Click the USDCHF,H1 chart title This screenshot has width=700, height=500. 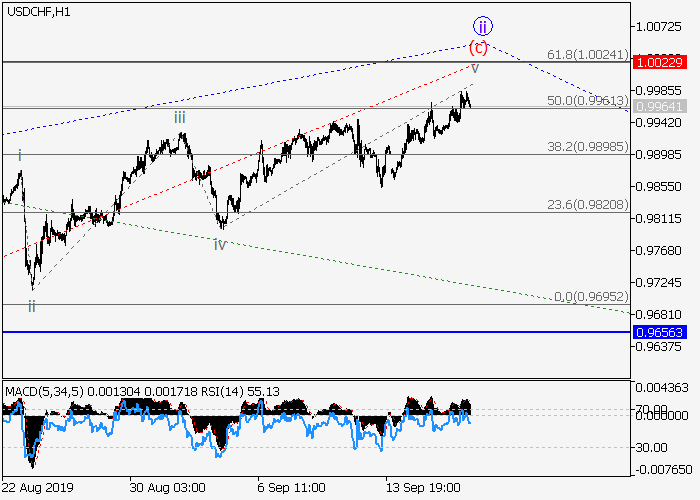[x=36, y=11]
